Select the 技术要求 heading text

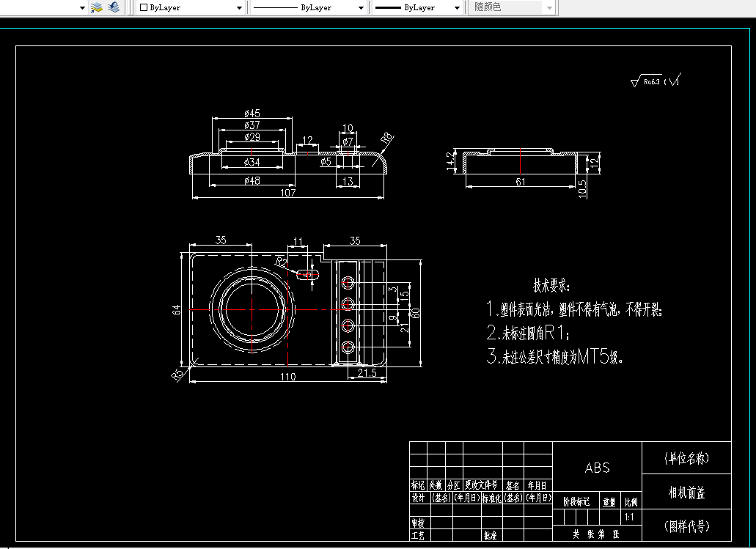[x=551, y=285]
